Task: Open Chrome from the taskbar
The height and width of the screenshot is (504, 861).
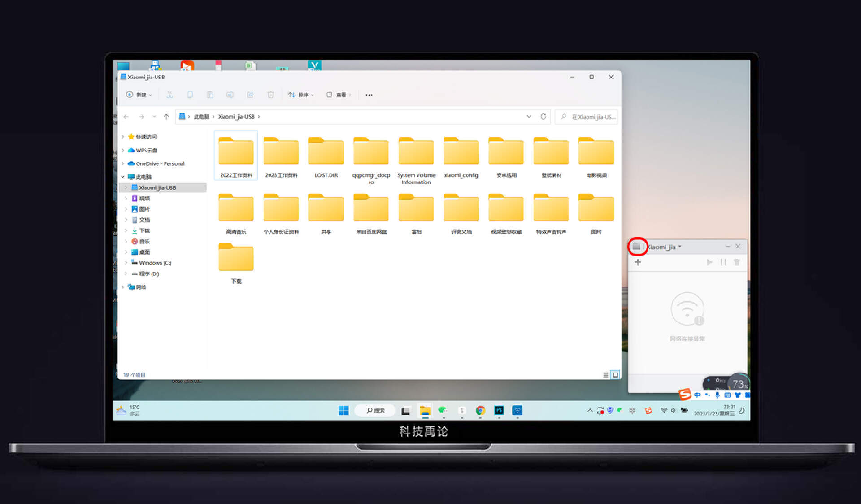Action: coord(480,410)
